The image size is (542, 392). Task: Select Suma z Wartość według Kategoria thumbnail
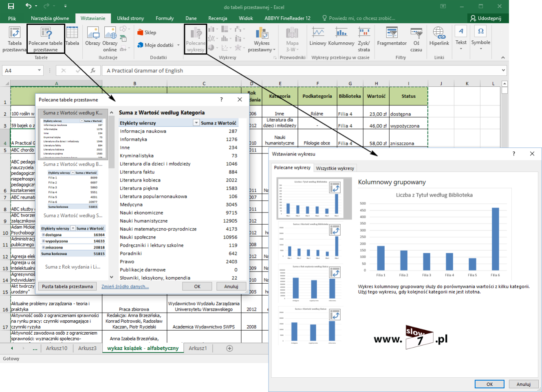click(x=73, y=134)
